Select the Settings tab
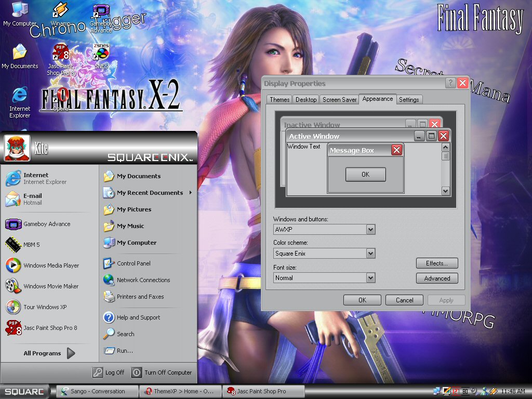Image resolution: width=532 pixels, height=399 pixels. click(409, 100)
